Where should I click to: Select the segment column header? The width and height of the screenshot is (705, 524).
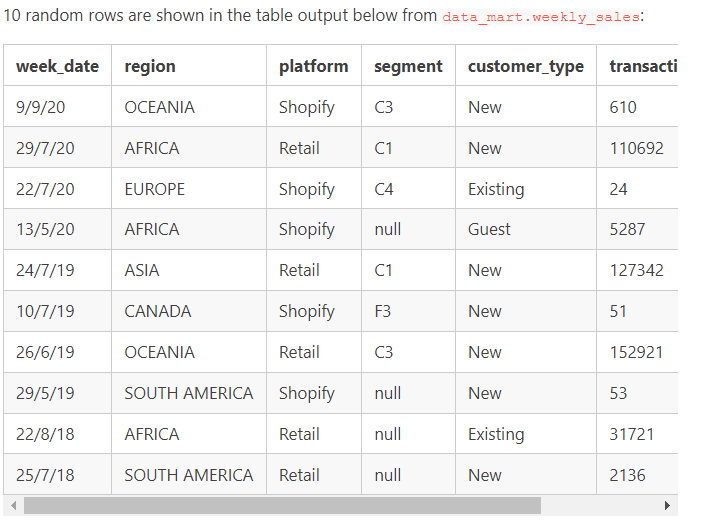pyautogui.click(x=408, y=67)
